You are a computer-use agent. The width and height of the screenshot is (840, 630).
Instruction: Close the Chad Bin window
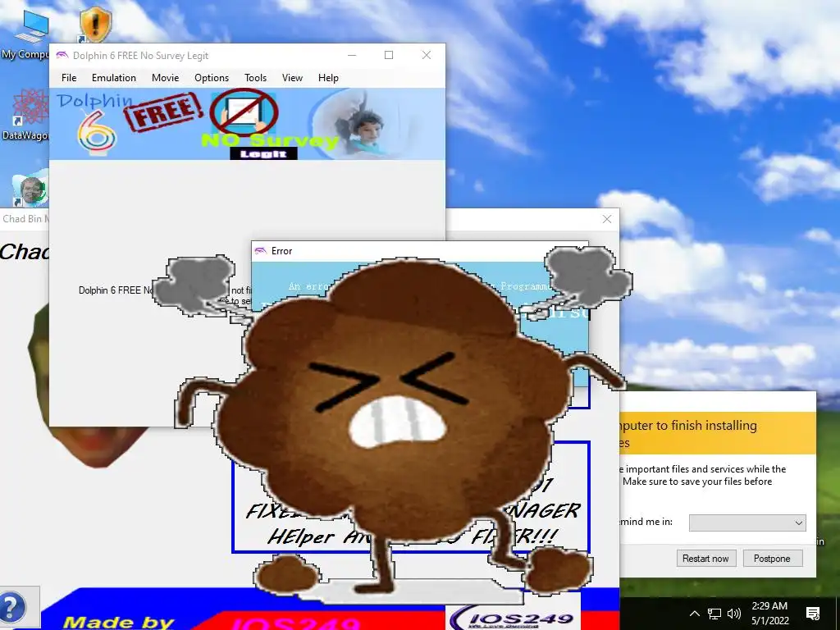[x=607, y=219]
